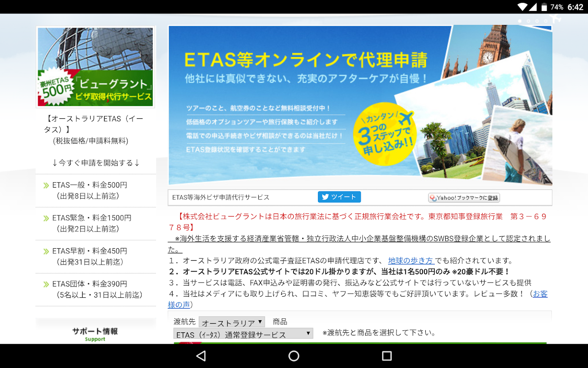Click the yellow 3ステップ badge
Image resolution: width=588 pixels, height=368 pixels.
pos(384,134)
